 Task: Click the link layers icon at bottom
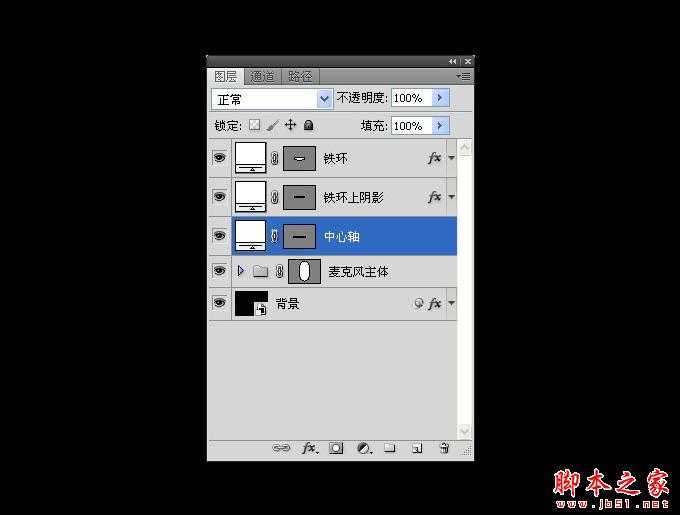281,448
